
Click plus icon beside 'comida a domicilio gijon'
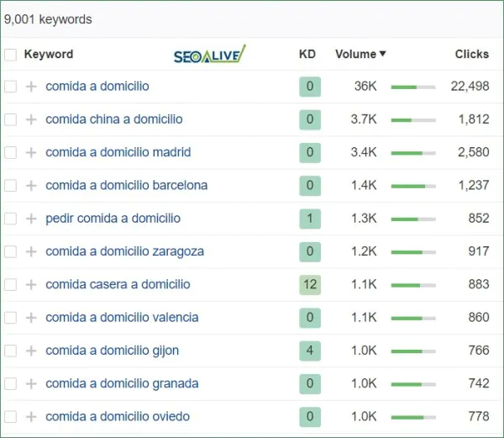click(31, 351)
